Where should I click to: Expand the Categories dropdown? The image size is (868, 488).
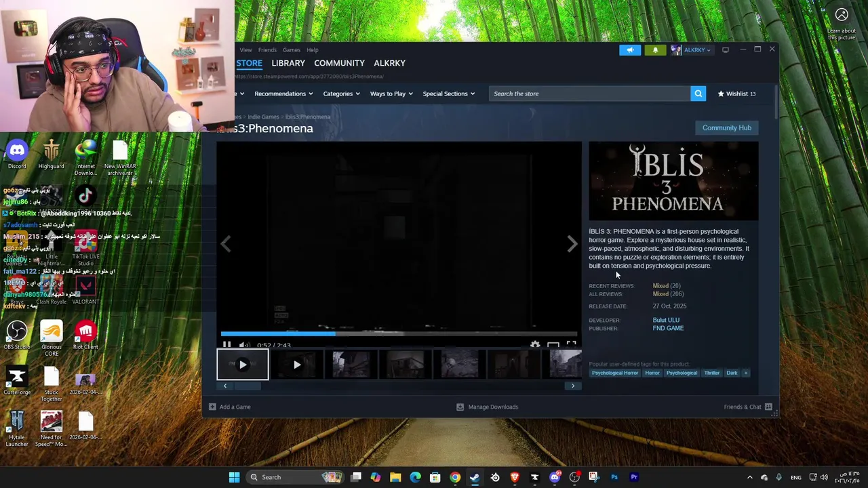click(x=342, y=94)
